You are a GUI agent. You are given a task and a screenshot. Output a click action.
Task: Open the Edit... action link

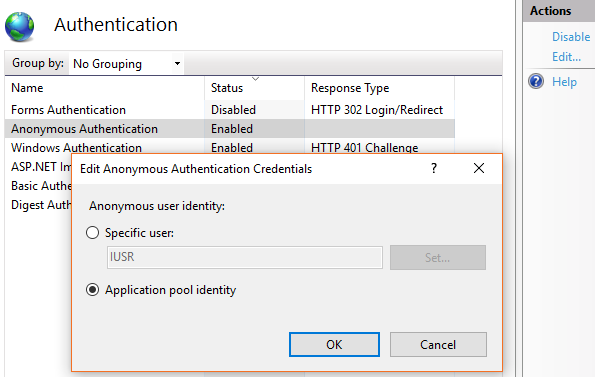[566, 57]
